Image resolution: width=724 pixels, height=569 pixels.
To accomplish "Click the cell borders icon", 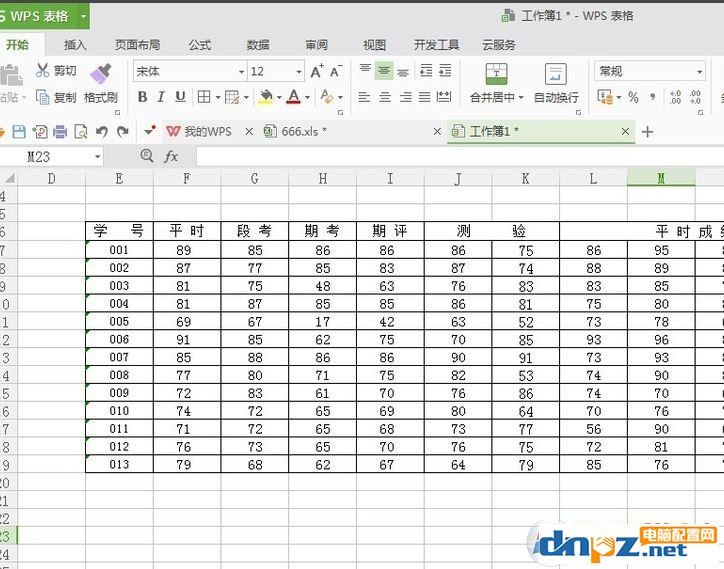I will tap(204, 97).
